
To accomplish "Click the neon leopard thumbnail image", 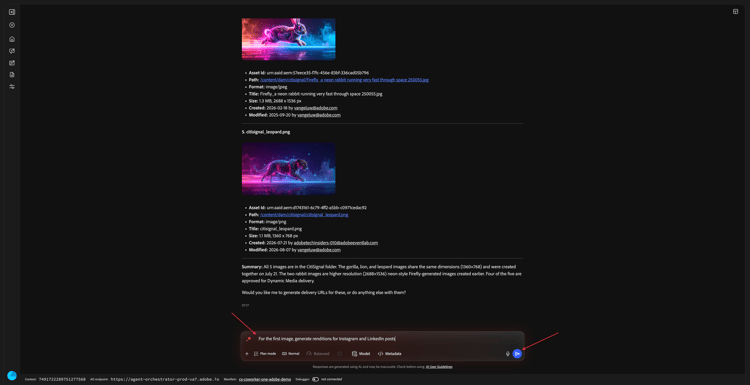I will tap(288, 169).
